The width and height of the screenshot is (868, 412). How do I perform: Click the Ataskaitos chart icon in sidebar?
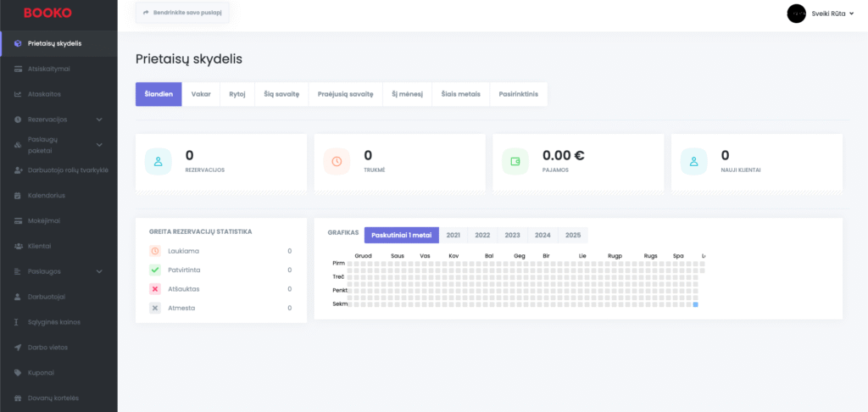pos(19,94)
